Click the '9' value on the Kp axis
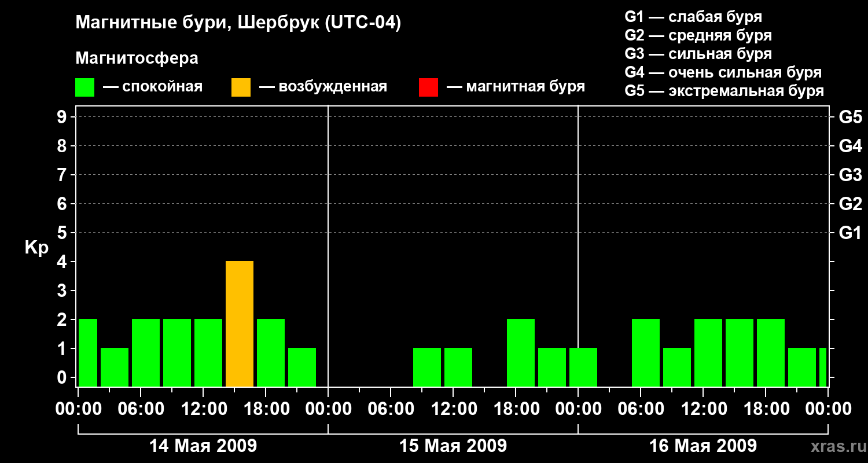This screenshot has width=868, height=463. [x=63, y=117]
